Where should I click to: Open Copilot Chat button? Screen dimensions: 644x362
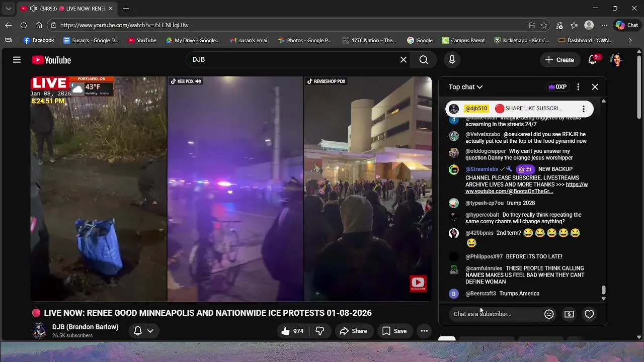pyautogui.click(x=627, y=25)
